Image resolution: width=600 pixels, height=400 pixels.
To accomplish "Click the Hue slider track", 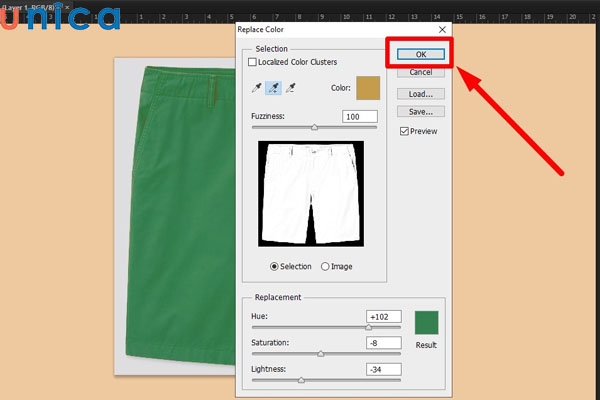I will pos(325,327).
